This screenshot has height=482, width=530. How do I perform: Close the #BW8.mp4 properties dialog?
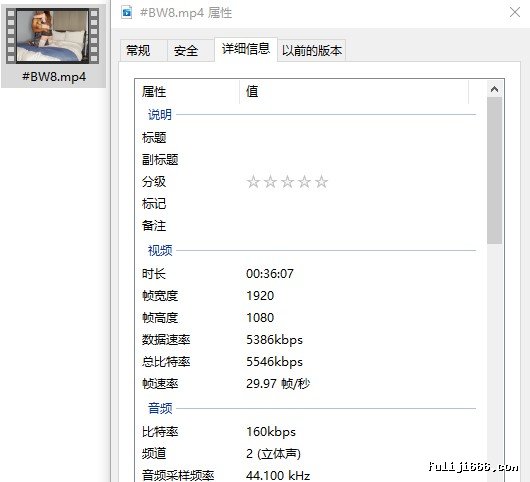point(515,13)
